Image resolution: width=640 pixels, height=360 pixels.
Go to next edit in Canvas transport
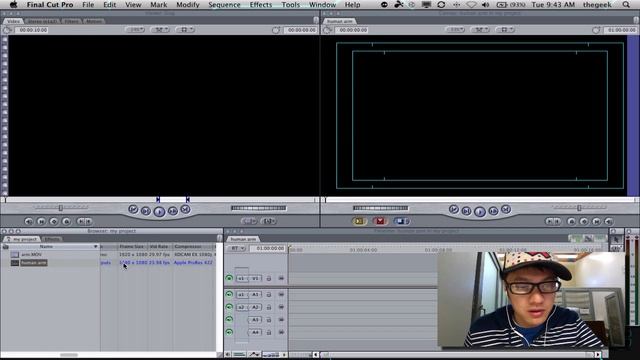[x=506, y=209]
